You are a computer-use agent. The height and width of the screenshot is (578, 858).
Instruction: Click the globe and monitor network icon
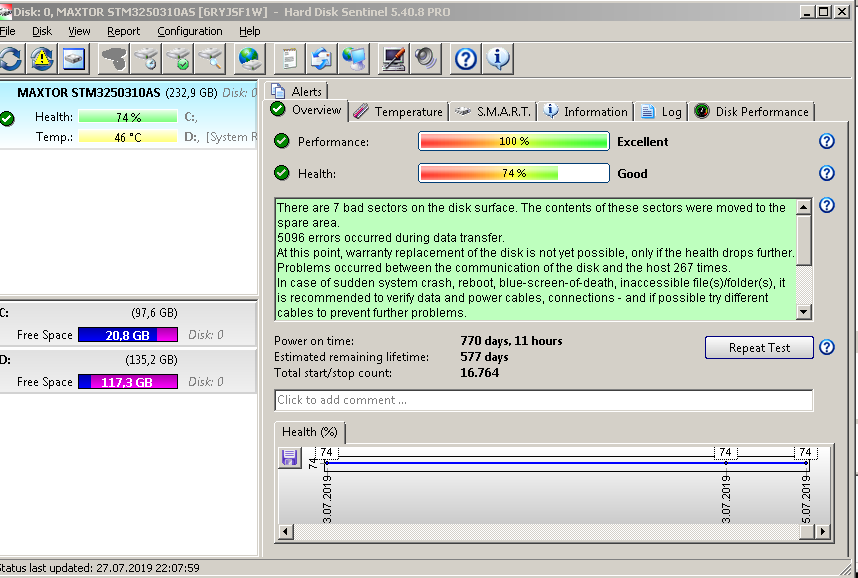pyautogui.click(x=353, y=59)
